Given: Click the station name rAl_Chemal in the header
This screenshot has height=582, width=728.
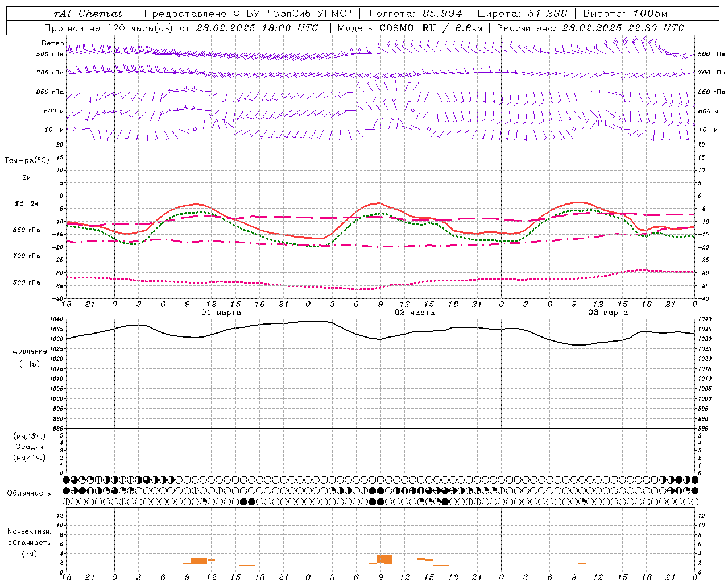Looking at the screenshot, I should [88, 14].
